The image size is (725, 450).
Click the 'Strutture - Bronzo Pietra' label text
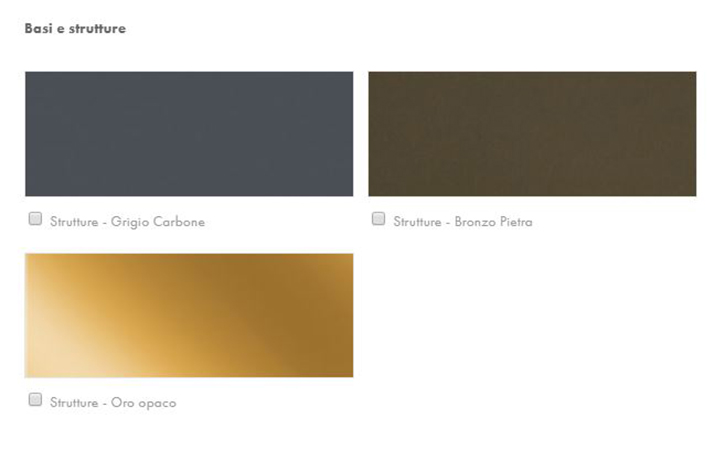point(463,222)
